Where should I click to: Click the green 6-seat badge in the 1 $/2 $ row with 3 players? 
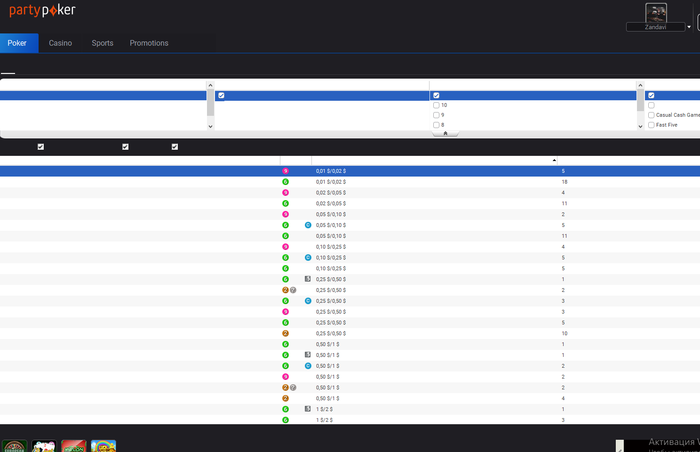[x=285, y=420]
